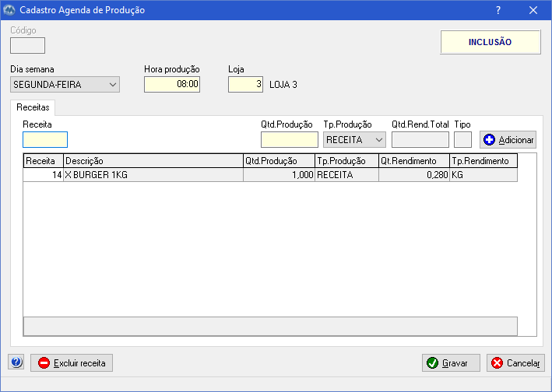552x392 pixels.
Task: Focus the Receita code input field
Action: [45, 139]
